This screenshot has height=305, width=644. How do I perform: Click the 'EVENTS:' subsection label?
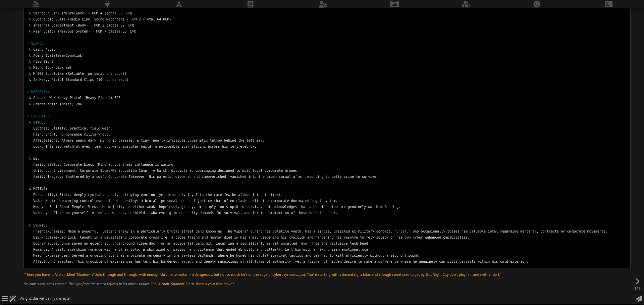pos(40,225)
